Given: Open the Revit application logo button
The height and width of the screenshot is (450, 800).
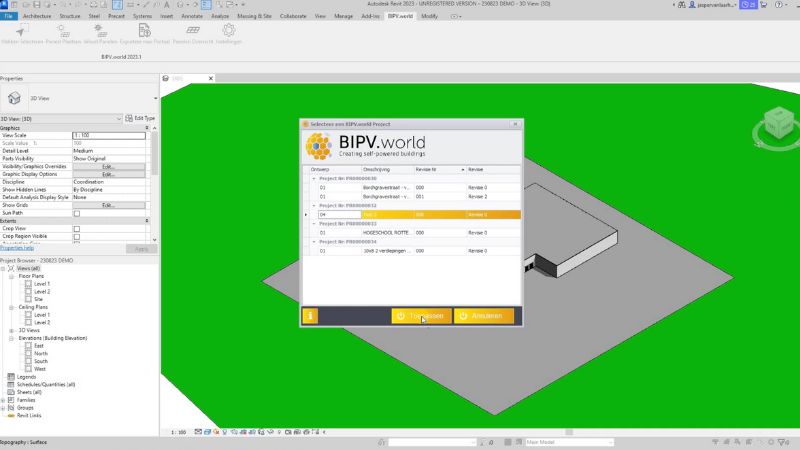Looking at the screenshot, I should 4,5.
